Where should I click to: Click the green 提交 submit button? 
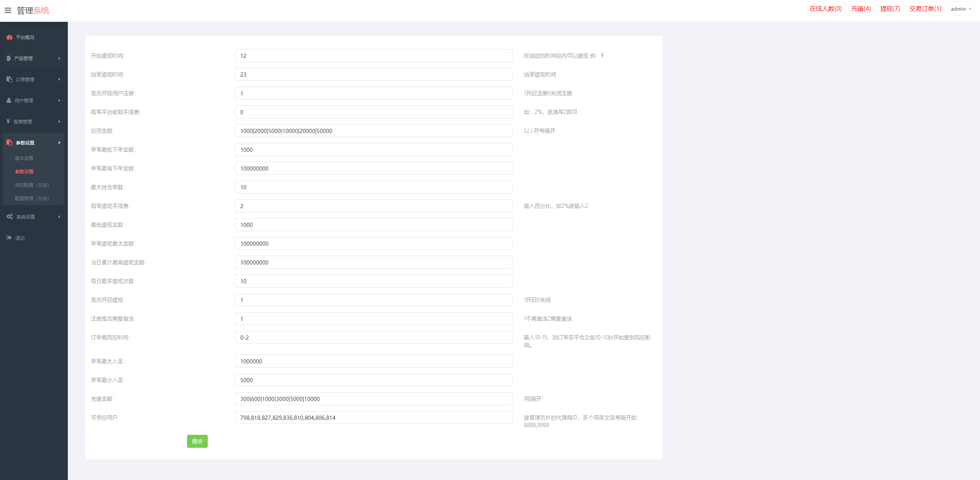tap(197, 441)
